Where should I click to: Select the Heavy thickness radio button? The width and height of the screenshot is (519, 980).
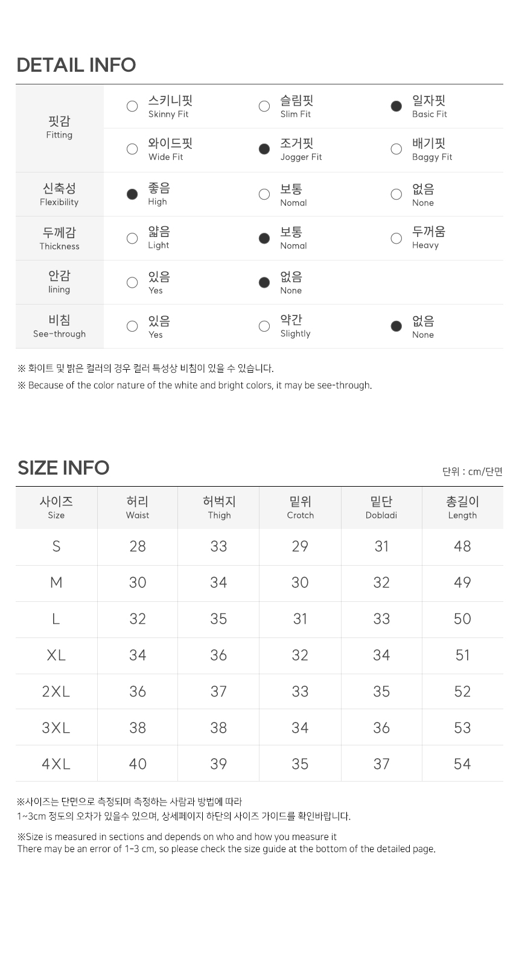[396, 238]
